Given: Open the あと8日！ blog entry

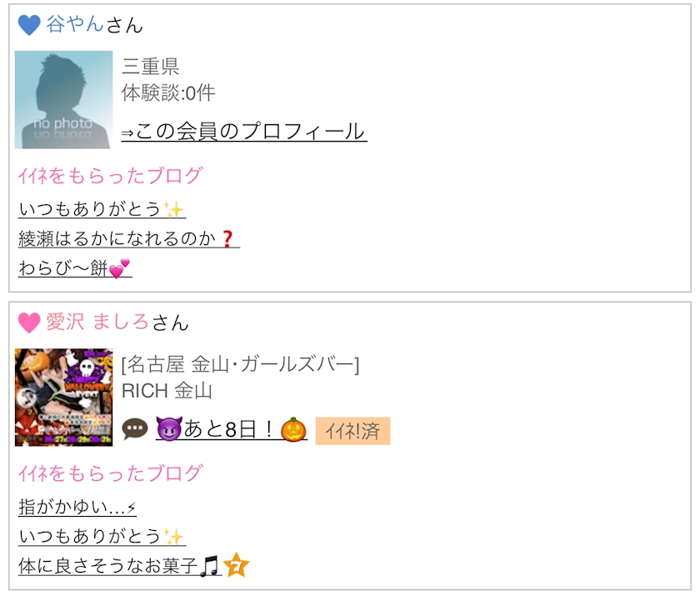Looking at the screenshot, I should tap(232, 429).
